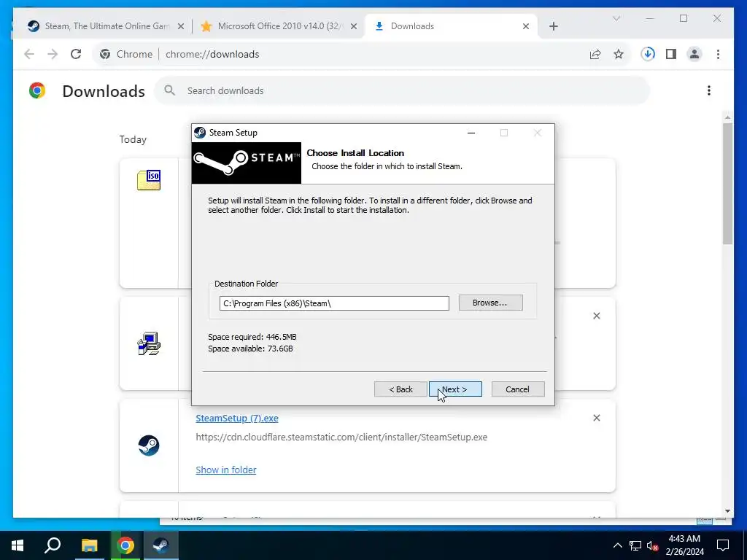
Task: Open File Explorer from taskbar
Action: [89, 545]
